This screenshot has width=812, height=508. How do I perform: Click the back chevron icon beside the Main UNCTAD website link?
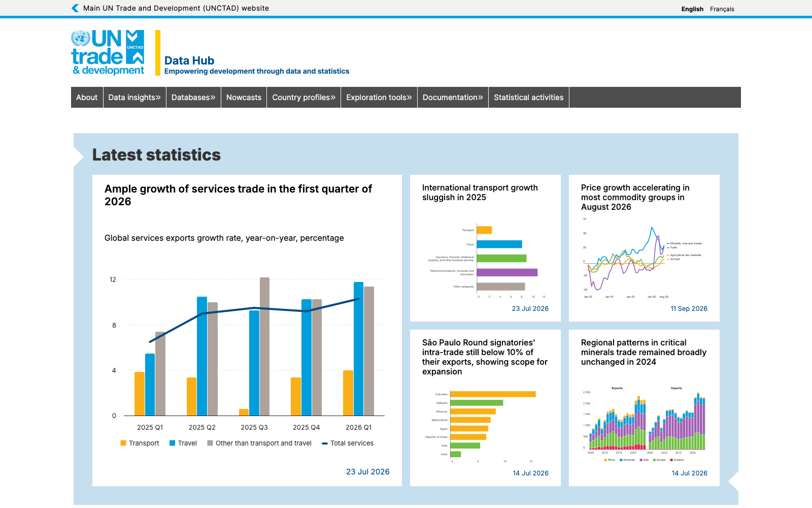(x=75, y=8)
